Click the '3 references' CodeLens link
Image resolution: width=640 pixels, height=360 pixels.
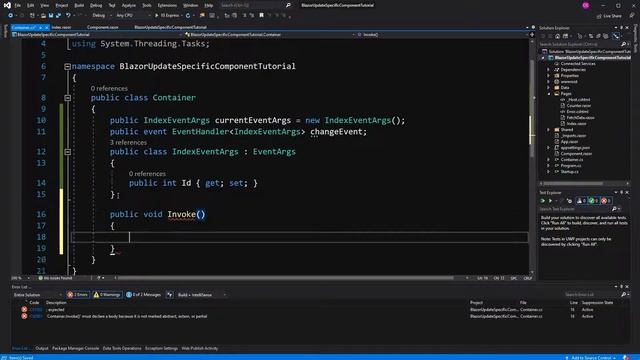(128, 142)
